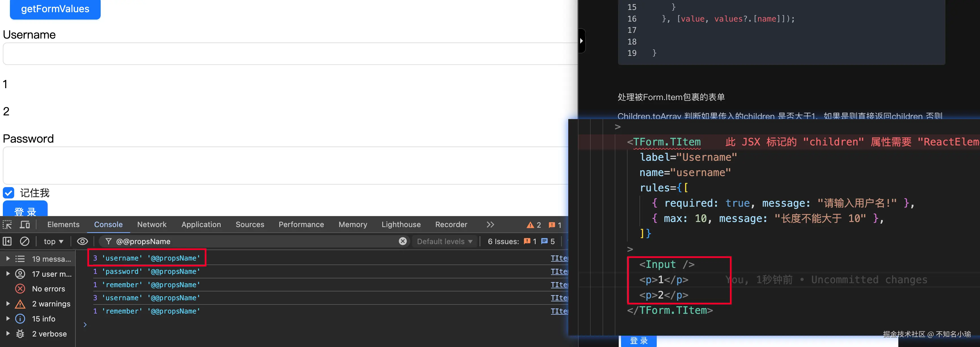Click the Username input field
Screen dimensions: 980x347
[x=289, y=54]
